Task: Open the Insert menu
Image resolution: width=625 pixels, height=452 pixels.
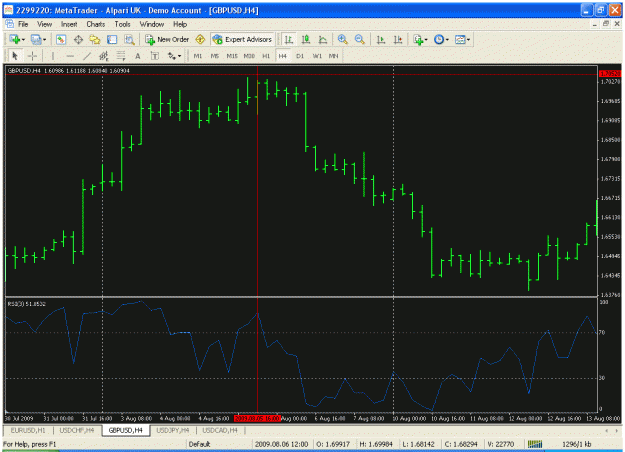Action: [69, 24]
